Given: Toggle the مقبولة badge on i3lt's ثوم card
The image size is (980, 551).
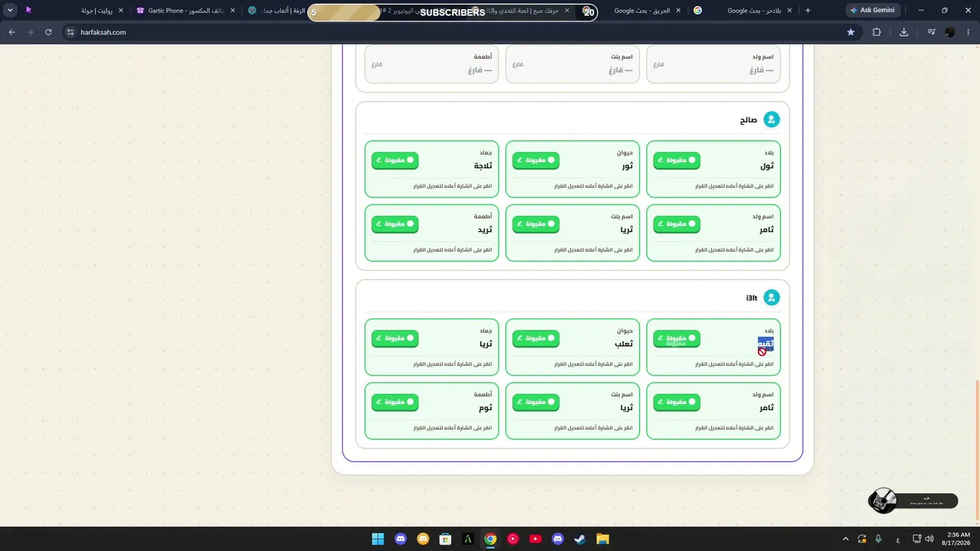Looking at the screenshot, I should [x=395, y=402].
